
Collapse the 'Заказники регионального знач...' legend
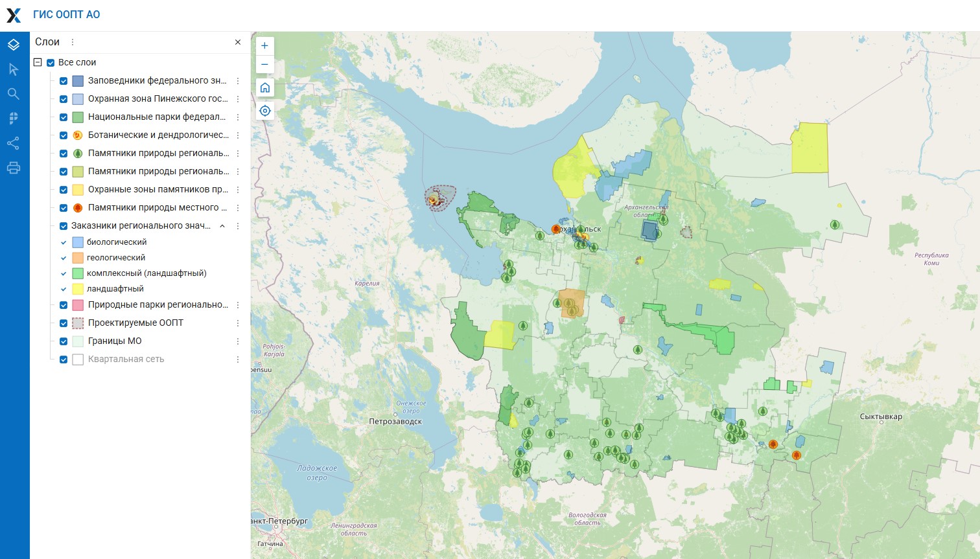coord(222,226)
